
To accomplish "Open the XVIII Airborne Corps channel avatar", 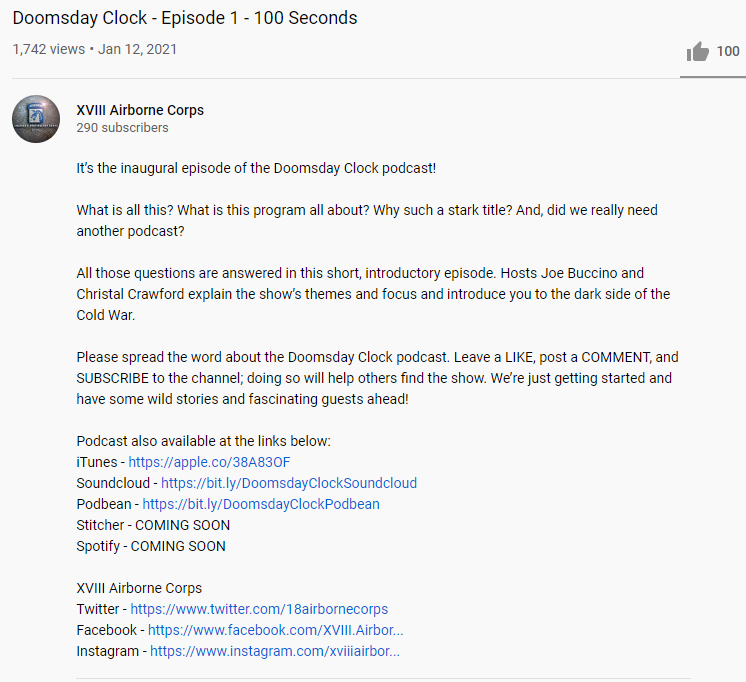I will click(36, 119).
